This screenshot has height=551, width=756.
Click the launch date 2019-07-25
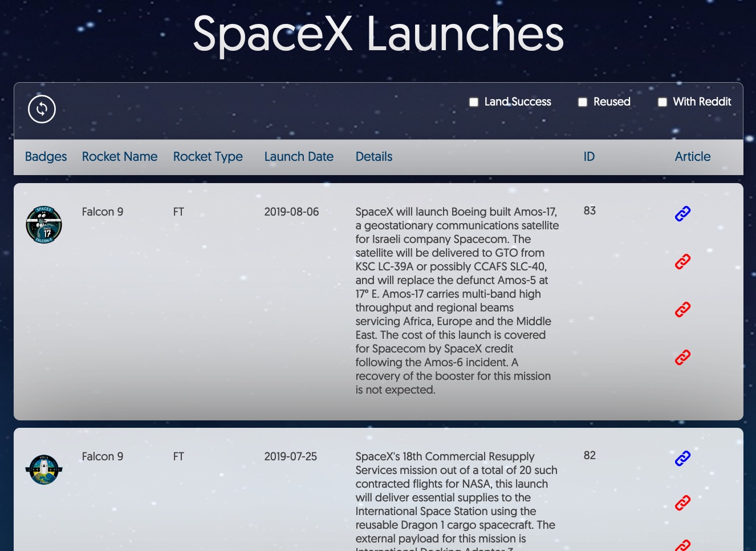coord(291,456)
